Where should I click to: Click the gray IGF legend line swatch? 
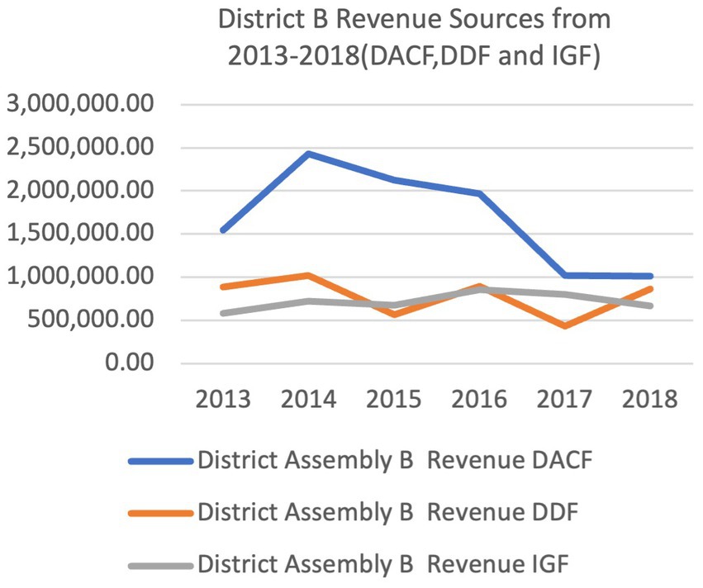point(160,566)
